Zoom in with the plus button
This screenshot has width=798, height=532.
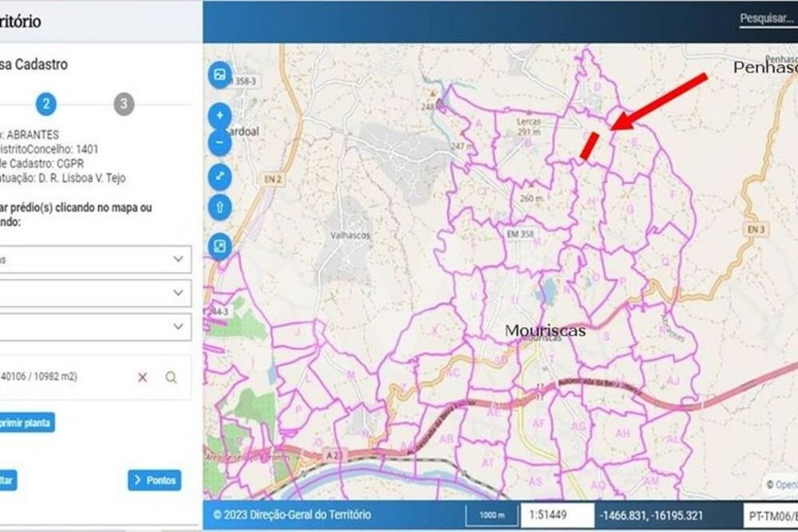click(x=220, y=116)
